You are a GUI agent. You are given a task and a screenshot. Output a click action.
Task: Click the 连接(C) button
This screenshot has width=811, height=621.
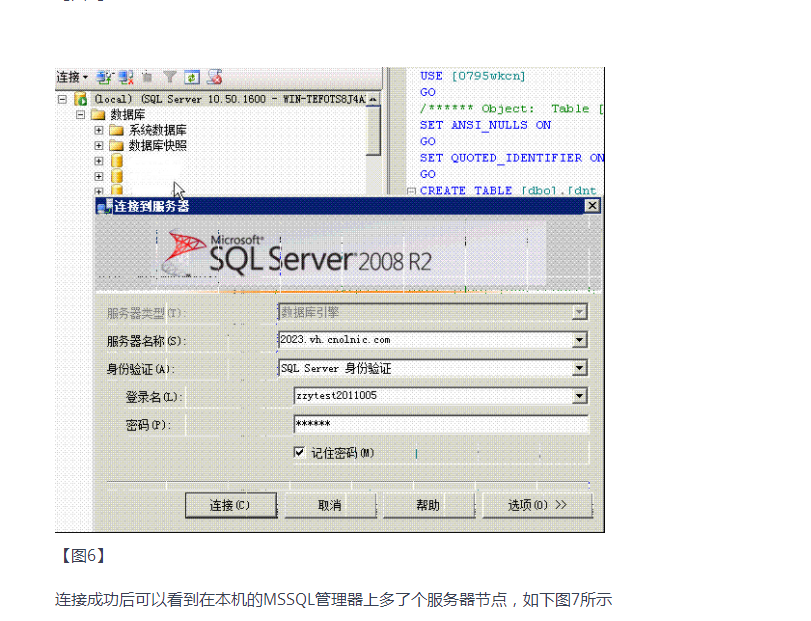point(231,505)
